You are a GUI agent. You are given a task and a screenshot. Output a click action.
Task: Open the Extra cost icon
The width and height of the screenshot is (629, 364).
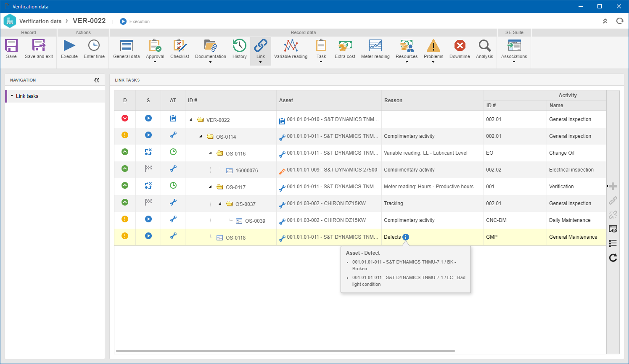pos(345,45)
